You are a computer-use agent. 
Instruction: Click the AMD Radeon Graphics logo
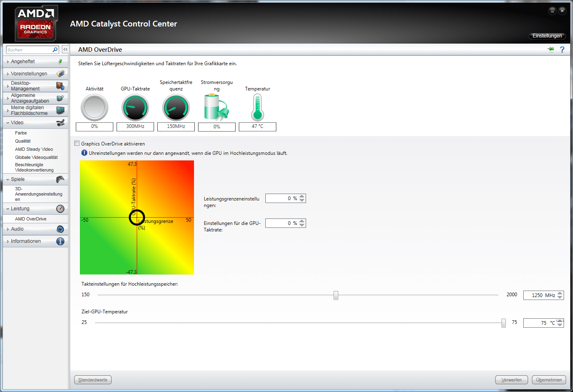[x=36, y=23]
